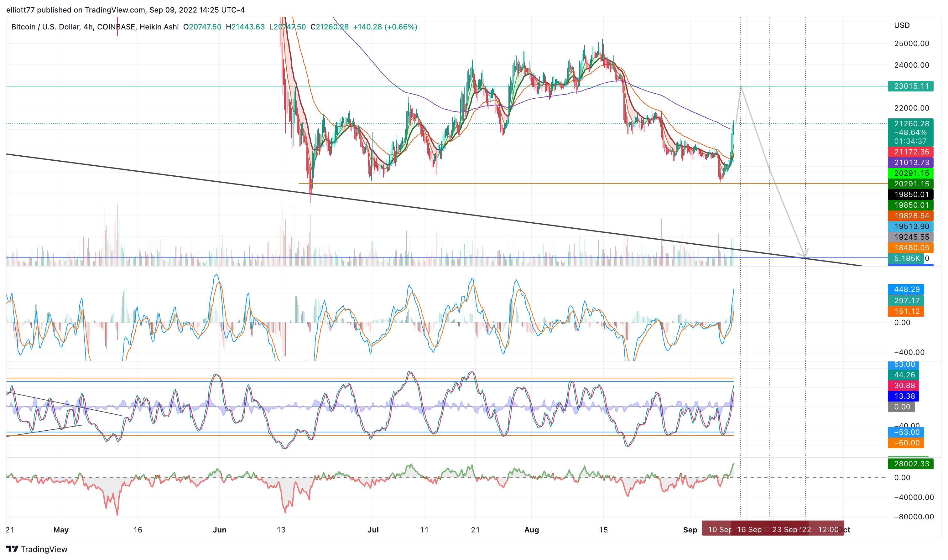Click the orange 18480.05 price label
Image resolution: width=948 pixels, height=560 pixels.
[910, 247]
